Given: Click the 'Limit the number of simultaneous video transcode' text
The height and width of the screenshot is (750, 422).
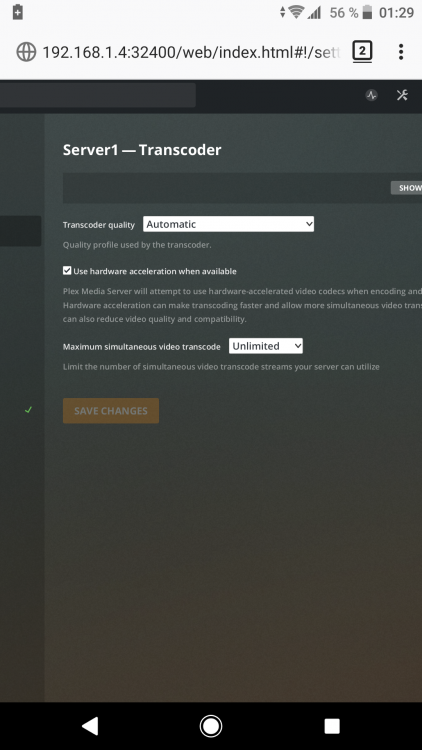Looking at the screenshot, I should click(x=221, y=367).
